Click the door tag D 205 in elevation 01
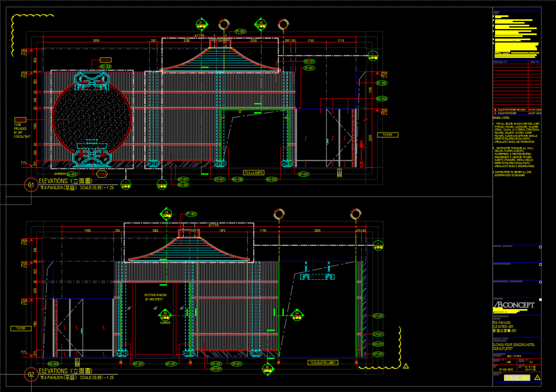556x392 pixels. click(339, 172)
